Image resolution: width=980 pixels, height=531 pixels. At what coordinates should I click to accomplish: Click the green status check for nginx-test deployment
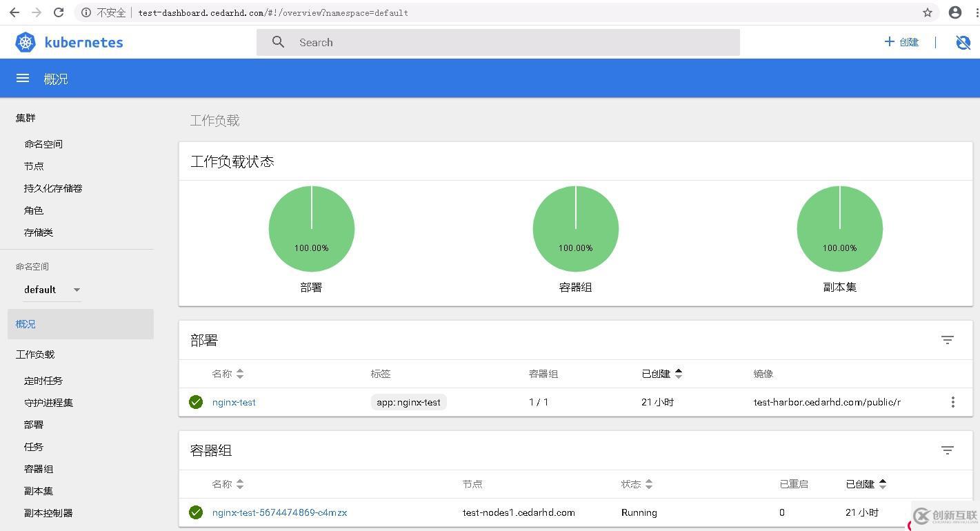(196, 402)
